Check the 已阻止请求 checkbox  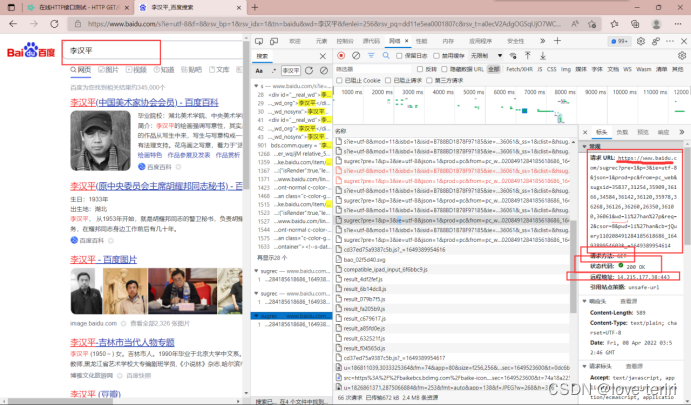click(x=388, y=80)
